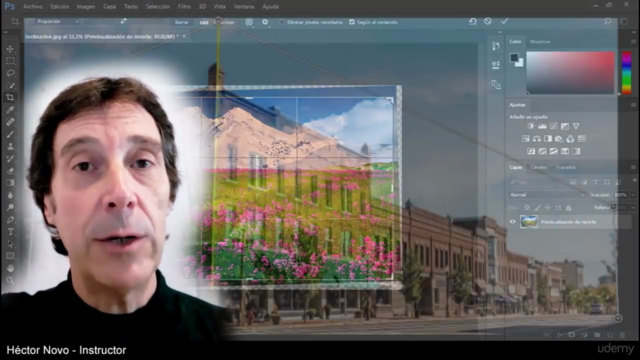
Task: Select the Crop tool in the toolbar
Action: 10,98
